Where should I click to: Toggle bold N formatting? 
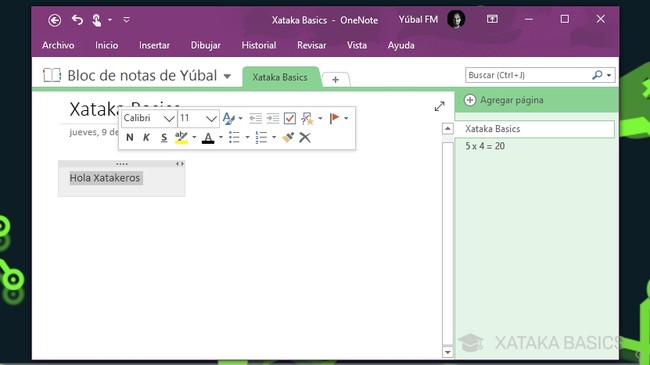click(x=130, y=137)
